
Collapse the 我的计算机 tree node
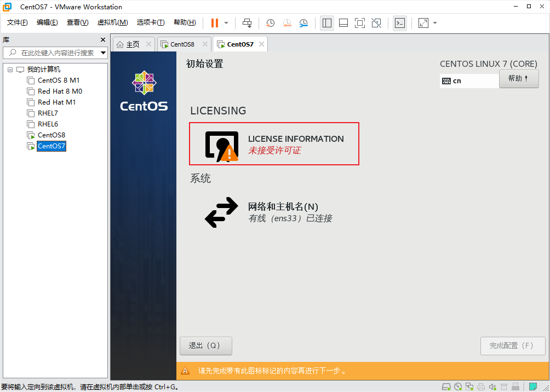point(10,70)
